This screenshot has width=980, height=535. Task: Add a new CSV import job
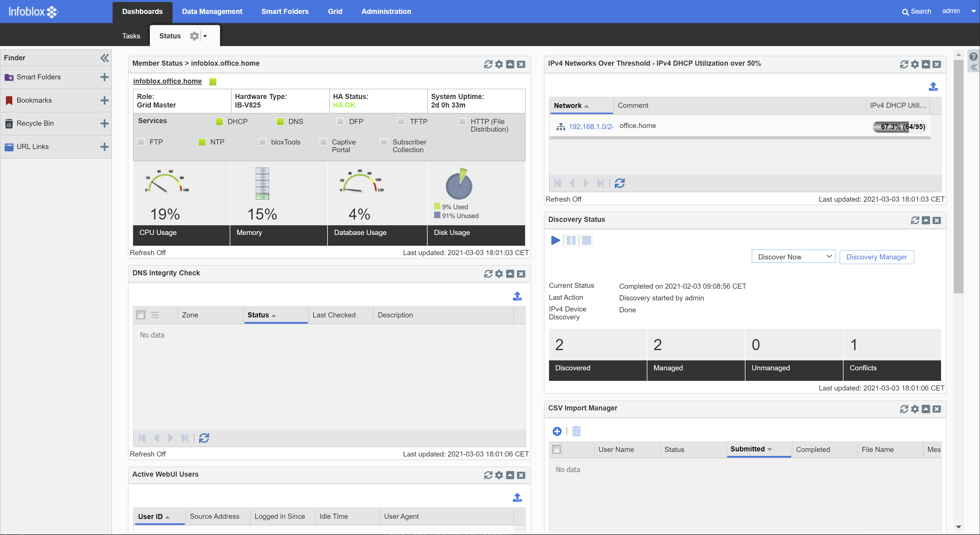click(557, 431)
